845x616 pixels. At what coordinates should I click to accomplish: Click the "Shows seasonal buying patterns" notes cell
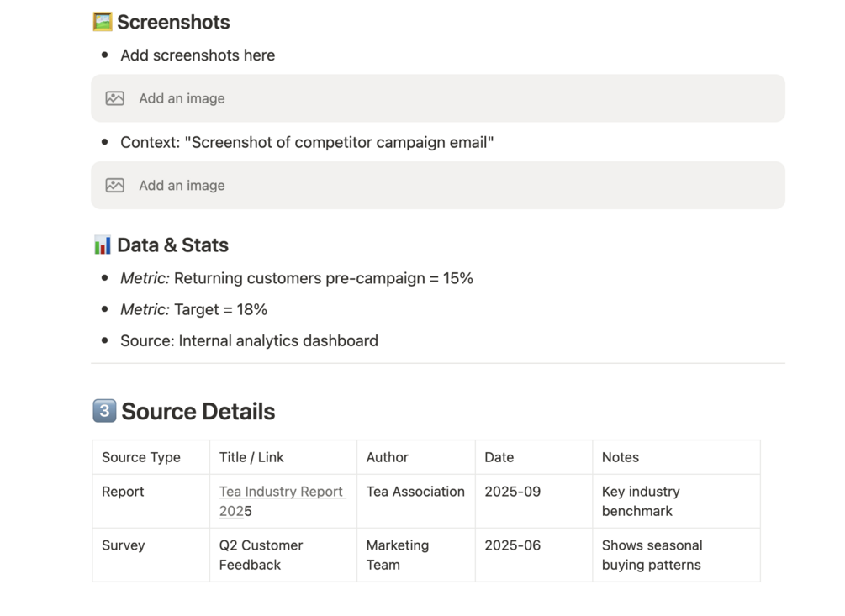[652, 555]
